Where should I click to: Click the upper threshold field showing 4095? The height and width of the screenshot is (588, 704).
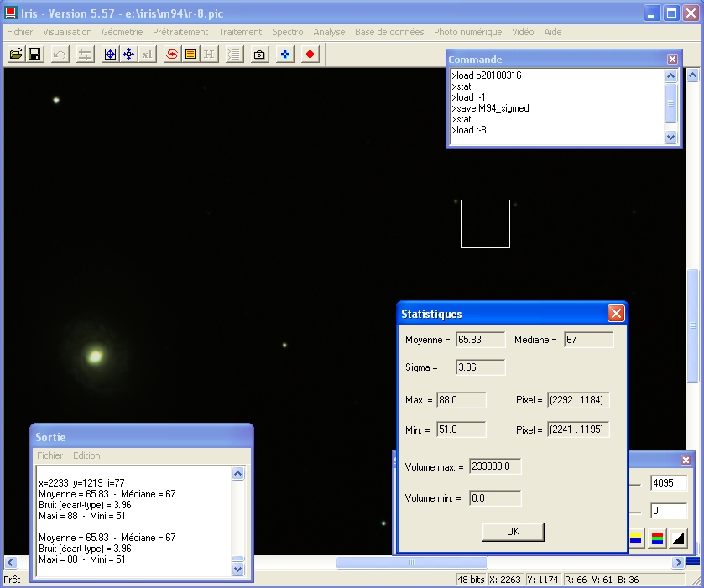669,484
